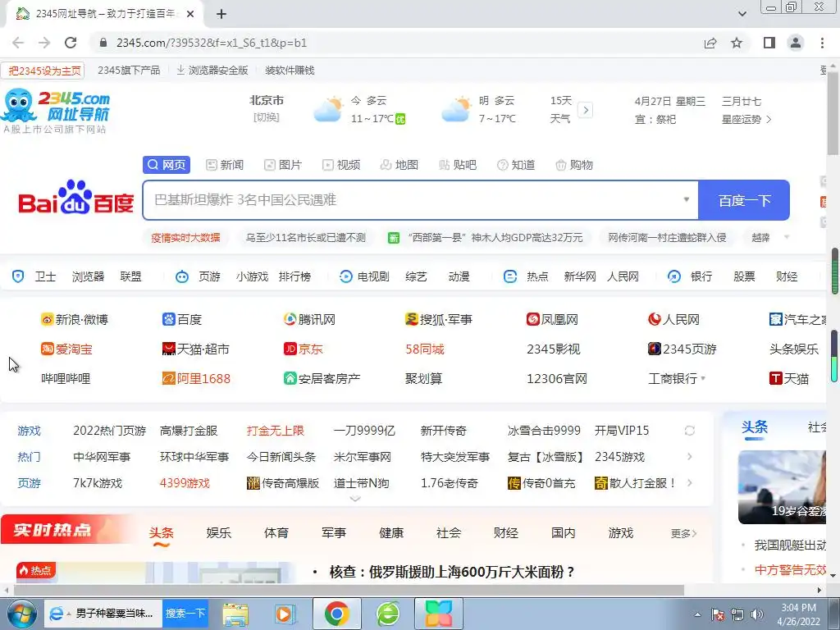Click the Baidu logo

click(x=76, y=199)
